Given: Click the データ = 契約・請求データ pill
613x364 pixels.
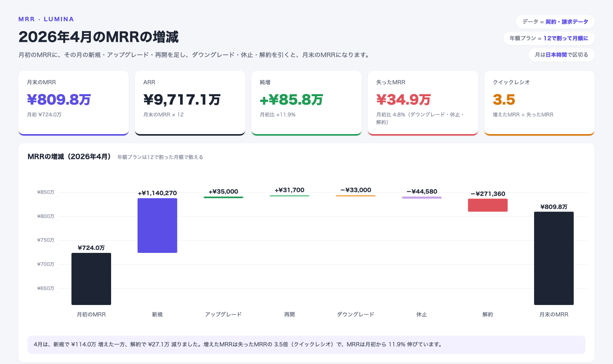Looking at the screenshot, I should click(x=555, y=22).
